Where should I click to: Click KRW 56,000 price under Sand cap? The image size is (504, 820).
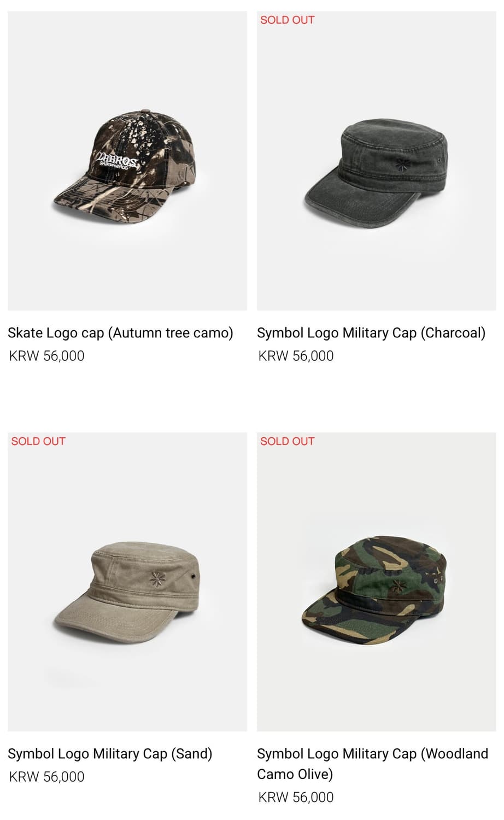coord(47,777)
